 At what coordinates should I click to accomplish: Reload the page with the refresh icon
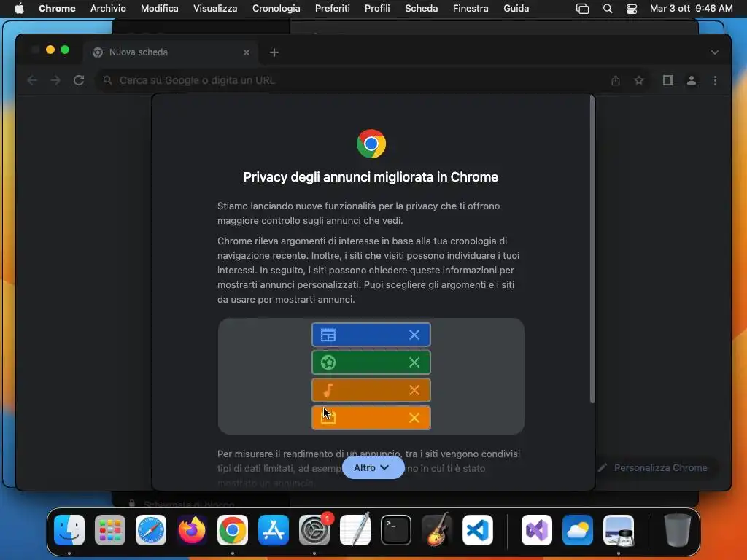click(x=79, y=80)
